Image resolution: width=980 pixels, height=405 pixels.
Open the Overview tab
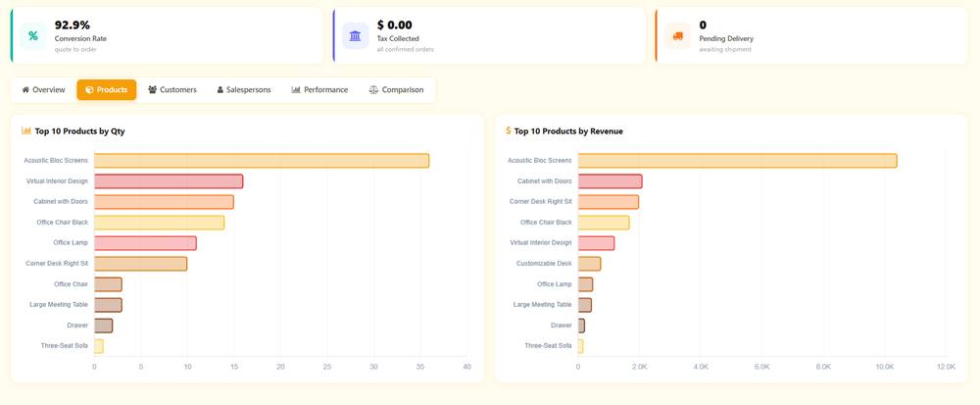(43, 89)
